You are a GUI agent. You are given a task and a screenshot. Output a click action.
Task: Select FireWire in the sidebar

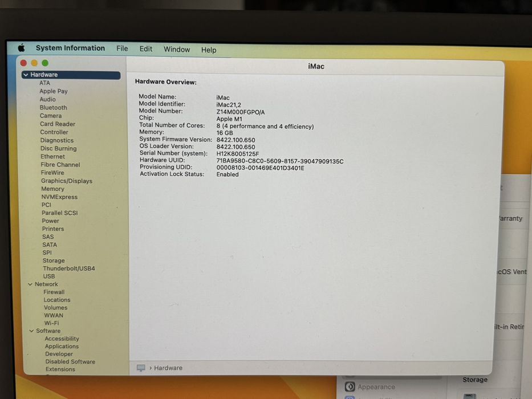tap(52, 173)
